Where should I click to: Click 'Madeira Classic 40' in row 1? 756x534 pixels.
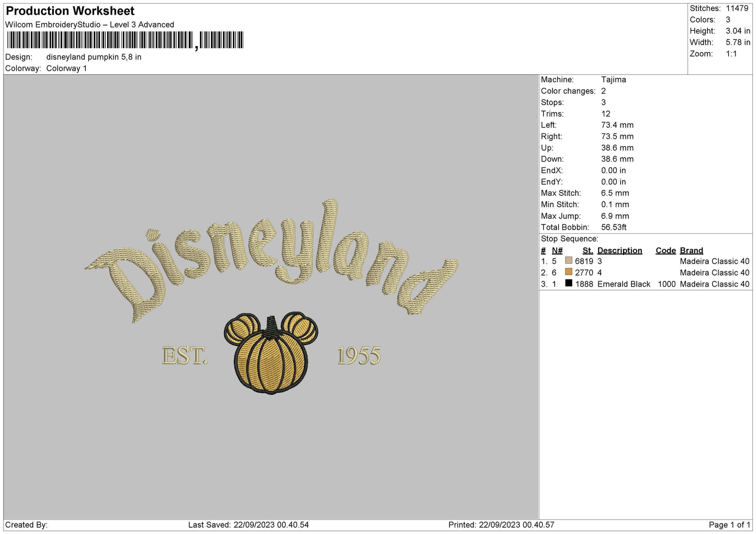(x=715, y=261)
